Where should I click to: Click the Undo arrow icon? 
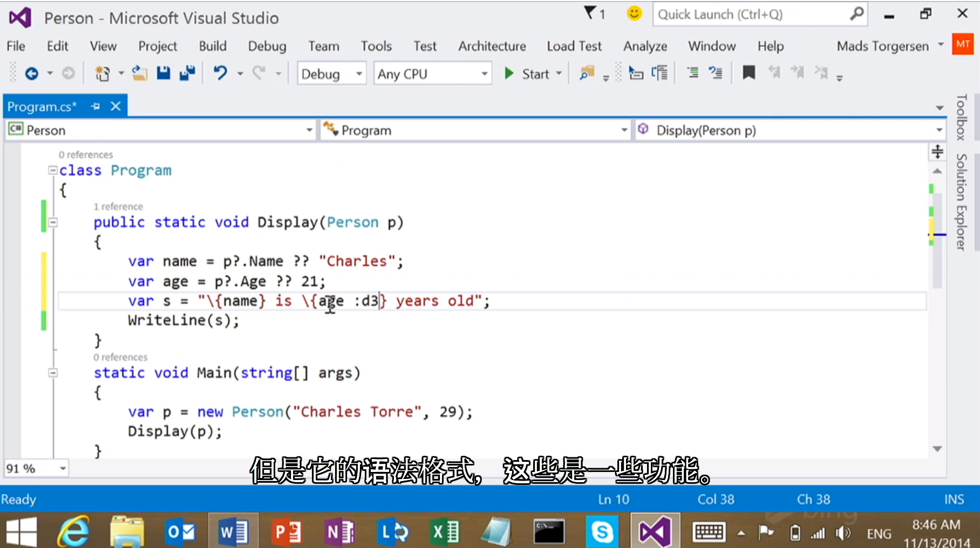(220, 73)
